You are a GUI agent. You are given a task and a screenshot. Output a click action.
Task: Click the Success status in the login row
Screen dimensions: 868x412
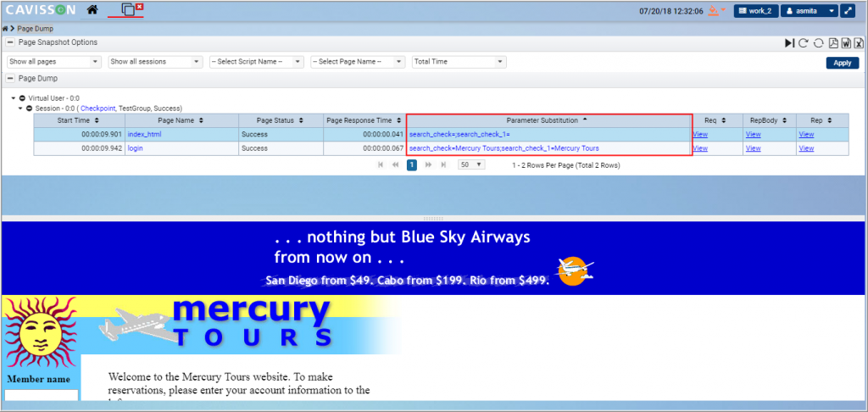tap(254, 148)
